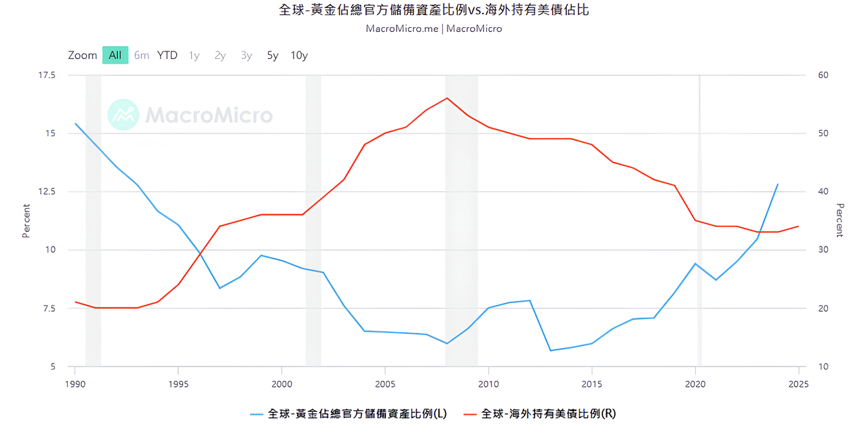This screenshot has height=435, width=868.
Task: Click the 2020 x-axis year label
Action: pos(695,384)
